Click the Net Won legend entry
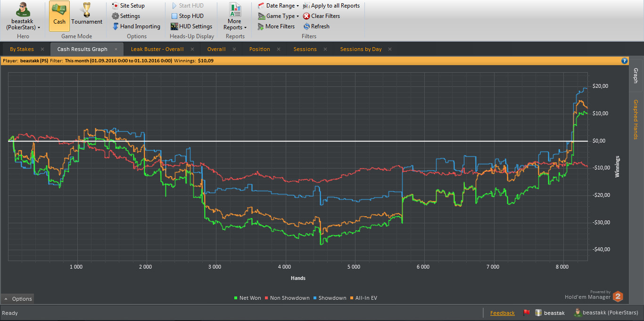This screenshot has height=321, width=644. (x=248, y=298)
